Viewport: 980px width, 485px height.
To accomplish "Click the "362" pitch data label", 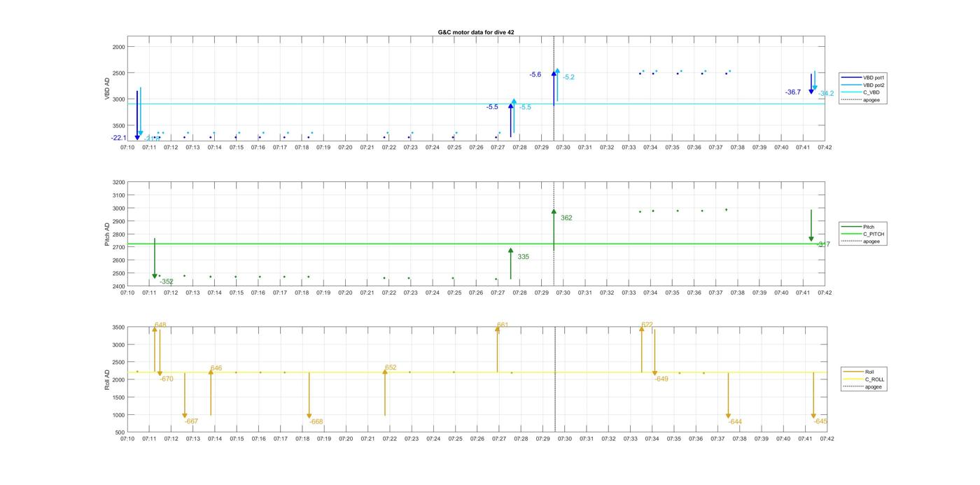I will point(566,218).
